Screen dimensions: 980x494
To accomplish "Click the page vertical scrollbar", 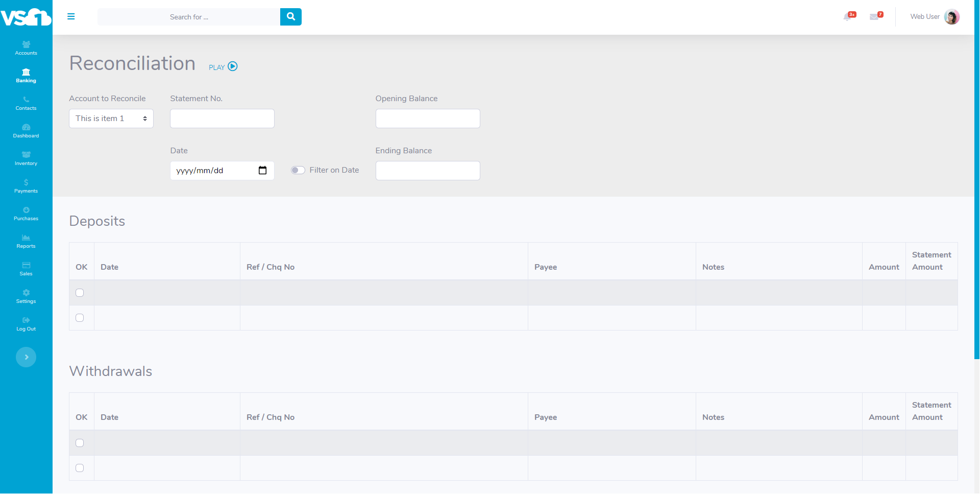I will 976,179.
